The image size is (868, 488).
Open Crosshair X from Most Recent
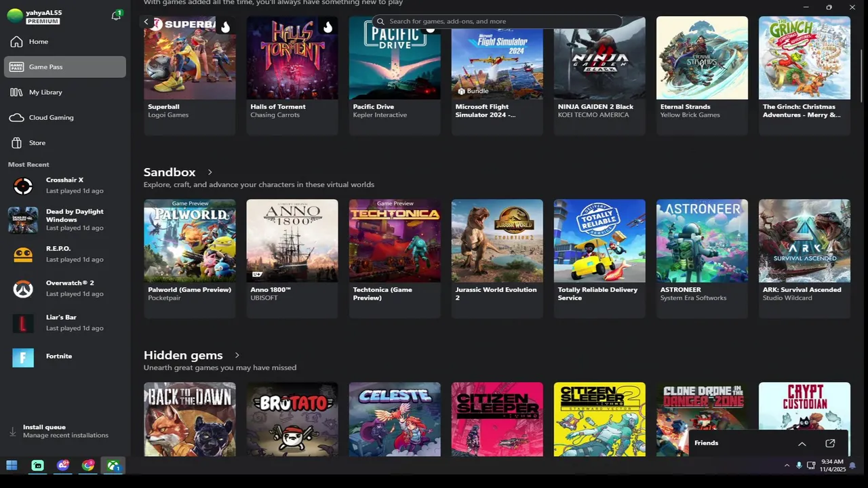click(65, 185)
